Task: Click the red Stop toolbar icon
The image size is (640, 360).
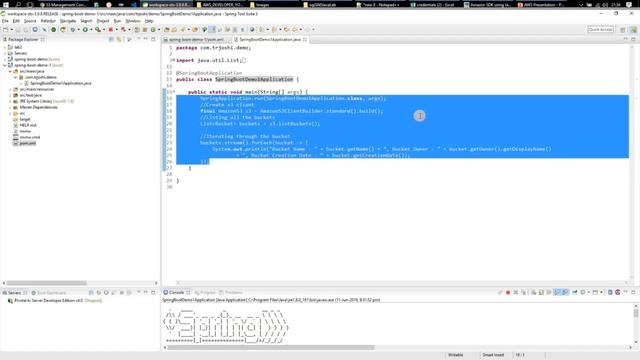Action: click(x=110, y=29)
